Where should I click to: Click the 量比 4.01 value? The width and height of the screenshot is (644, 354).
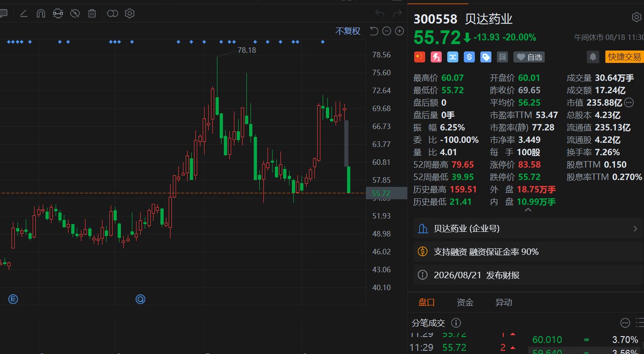point(449,152)
